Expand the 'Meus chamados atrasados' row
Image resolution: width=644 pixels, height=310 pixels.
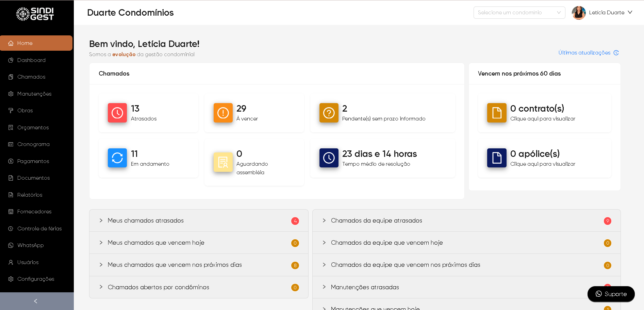pyautogui.click(x=146, y=221)
